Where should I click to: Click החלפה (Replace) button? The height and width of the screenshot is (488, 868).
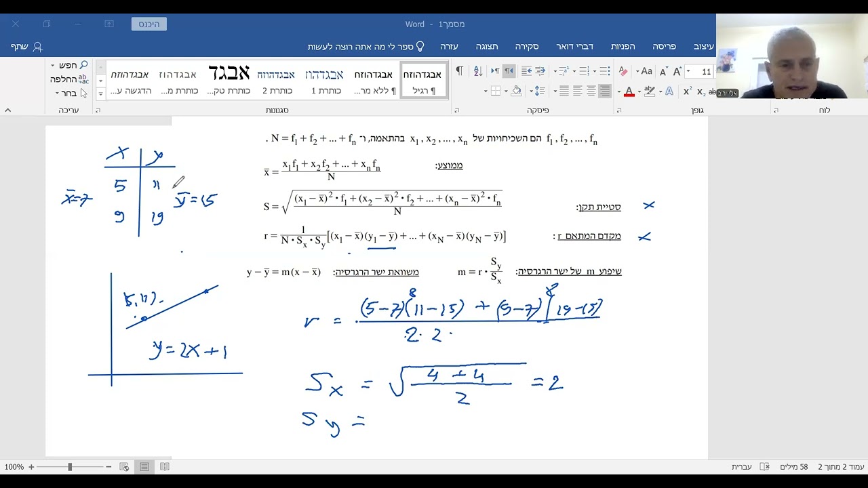coord(70,79)
